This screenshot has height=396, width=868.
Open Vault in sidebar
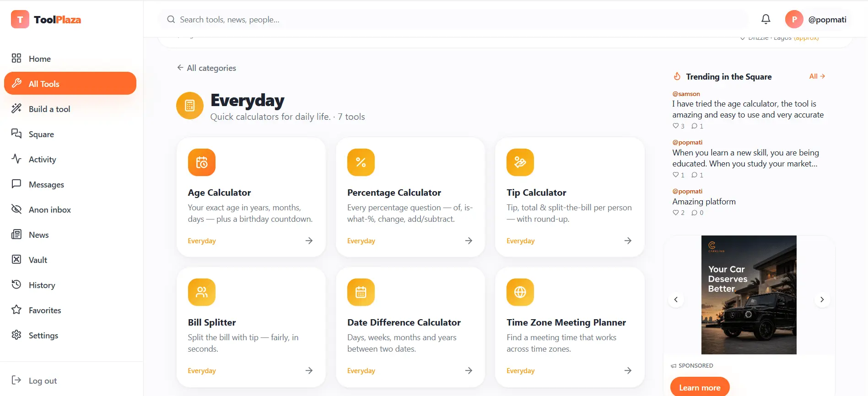(x=70, y=260)
